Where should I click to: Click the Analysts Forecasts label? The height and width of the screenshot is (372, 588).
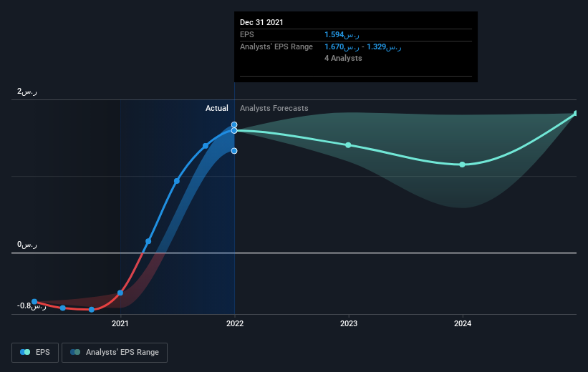pos(274,108)
